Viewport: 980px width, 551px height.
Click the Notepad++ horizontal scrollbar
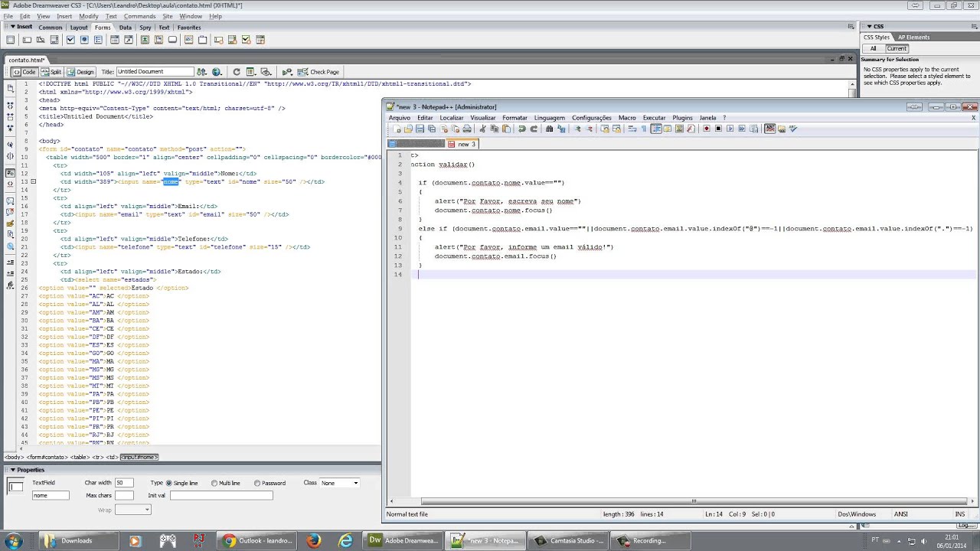click(x=693, y=502)
